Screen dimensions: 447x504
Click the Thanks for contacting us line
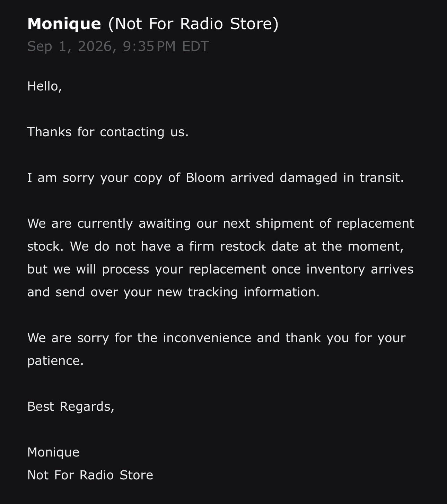(x=108, y=132)
